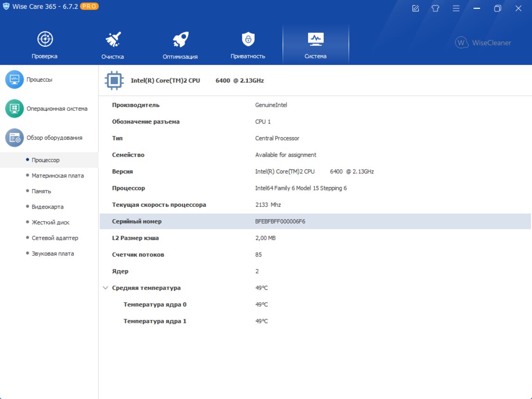The height and width of the screenshot is (399, 532).
Task: Collapse the Средняя температура row
Action: pyautogui.click(x=105, y=288)
